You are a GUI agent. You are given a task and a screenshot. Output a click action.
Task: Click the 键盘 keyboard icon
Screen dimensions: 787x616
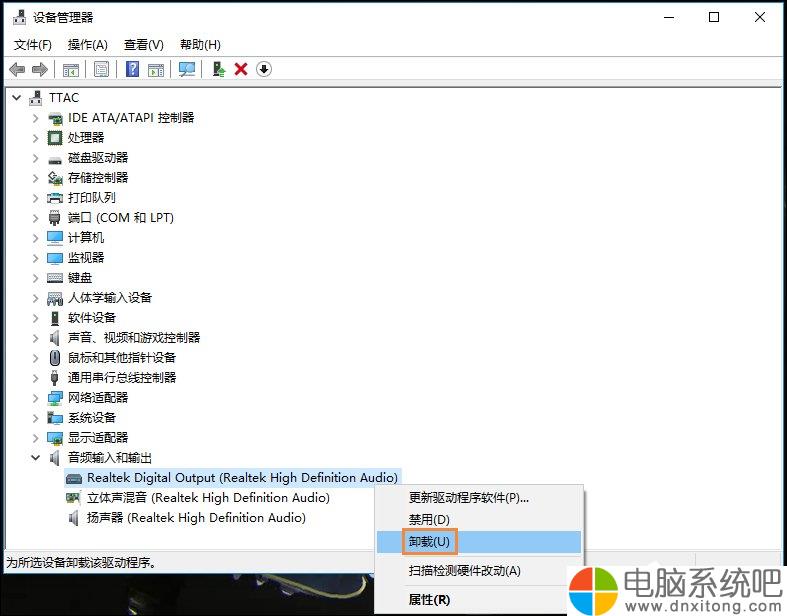[55, 278]
